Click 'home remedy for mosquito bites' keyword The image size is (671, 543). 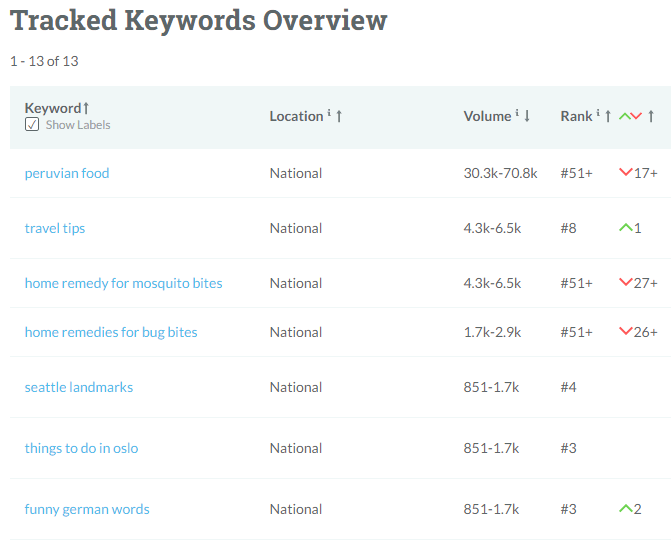point(123,283)
